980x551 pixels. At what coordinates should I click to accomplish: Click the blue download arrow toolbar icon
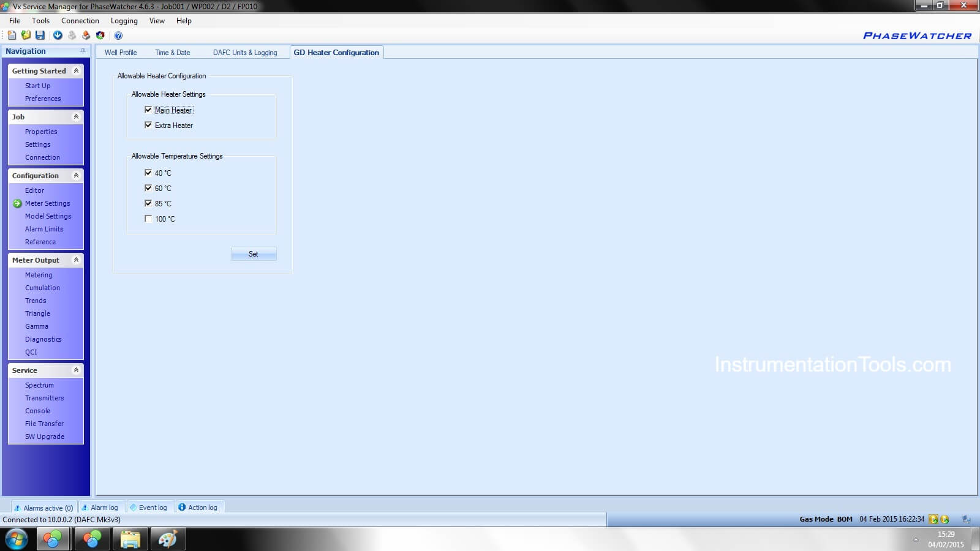[x=58, y=36]
